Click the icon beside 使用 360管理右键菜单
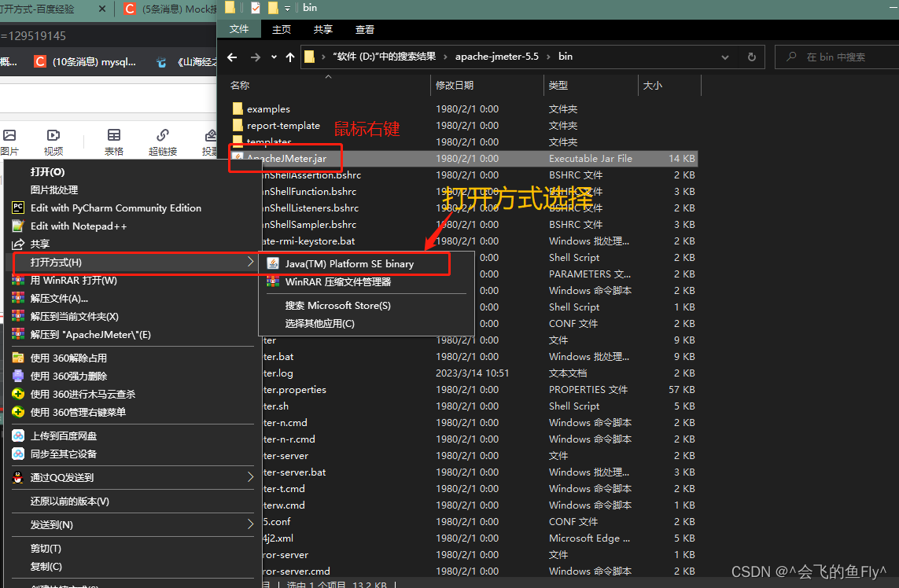The image size is (899, 588). coord(18,412)
